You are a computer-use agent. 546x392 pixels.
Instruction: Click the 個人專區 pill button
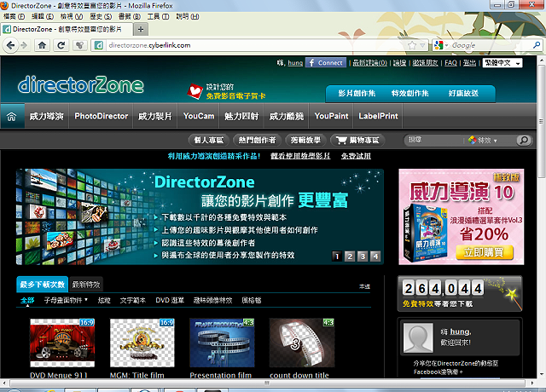point(208,140)
